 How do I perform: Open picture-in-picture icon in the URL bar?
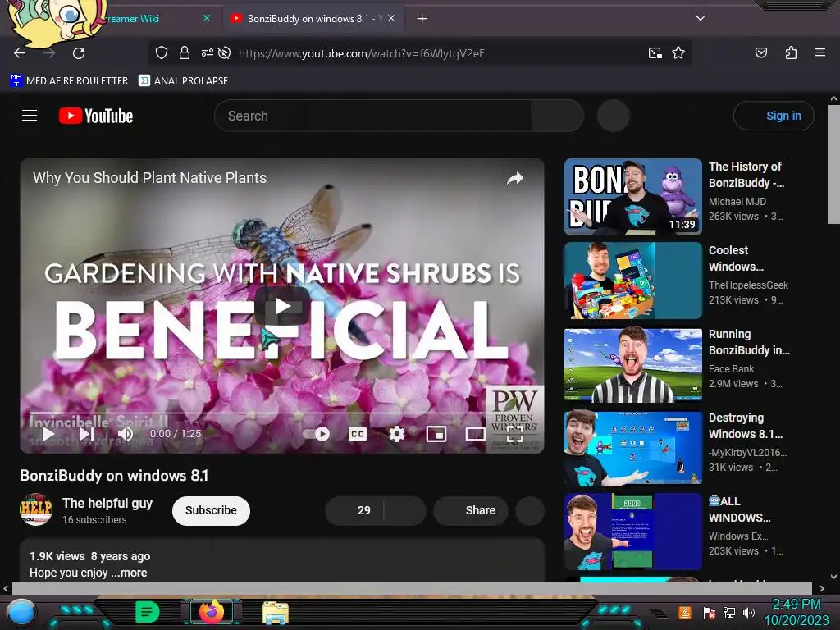[655, 53]
